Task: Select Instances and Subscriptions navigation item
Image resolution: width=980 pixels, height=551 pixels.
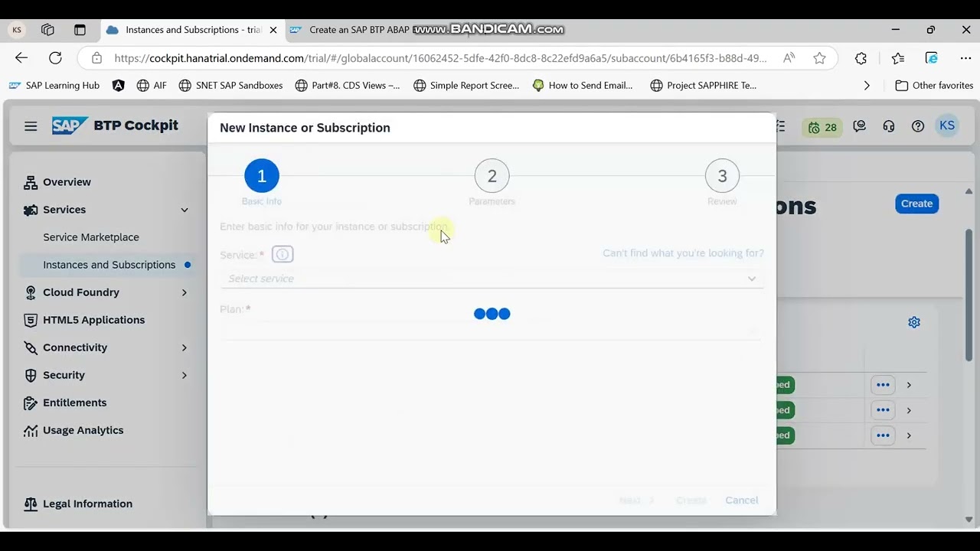Action: tap(107, 265)
